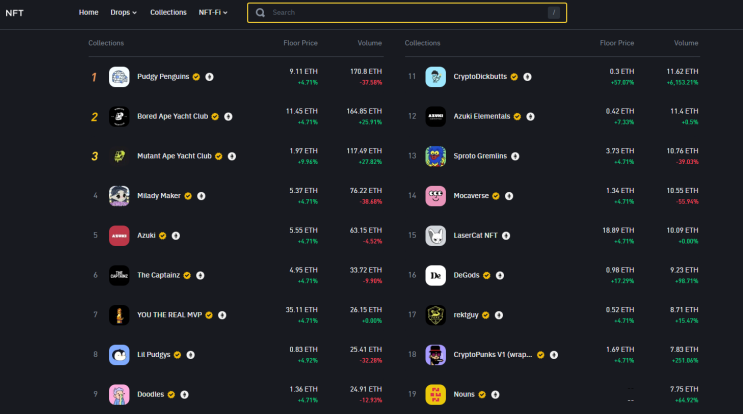The height and width of the screenshot is (414, 743).
Task: Click the DeGods collection logo
Action: 435,275
